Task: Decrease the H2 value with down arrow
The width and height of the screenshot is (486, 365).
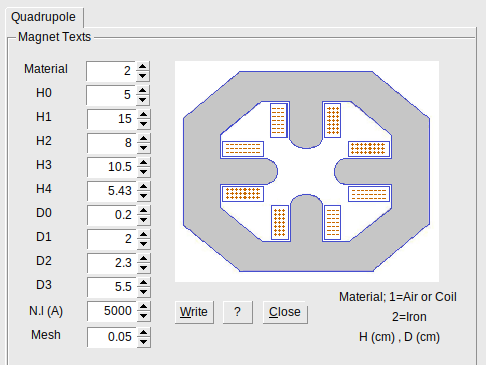Action: tap(143, 148)
